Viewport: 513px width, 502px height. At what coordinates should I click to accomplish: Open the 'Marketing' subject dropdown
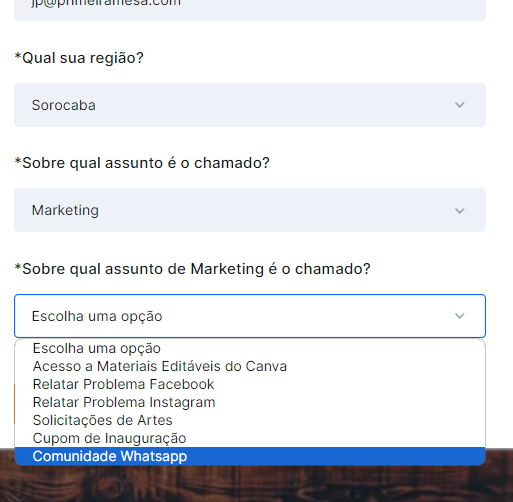pos(250,210)
